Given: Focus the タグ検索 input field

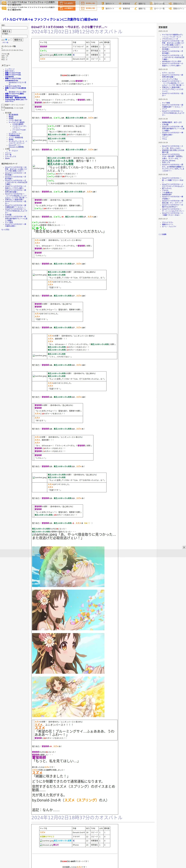Looking at the screenshot, I should [14, 36].
